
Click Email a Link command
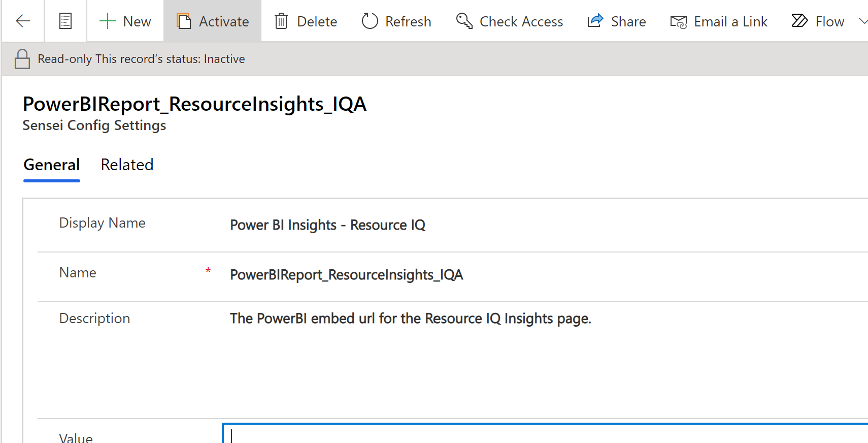pos(719,21)
